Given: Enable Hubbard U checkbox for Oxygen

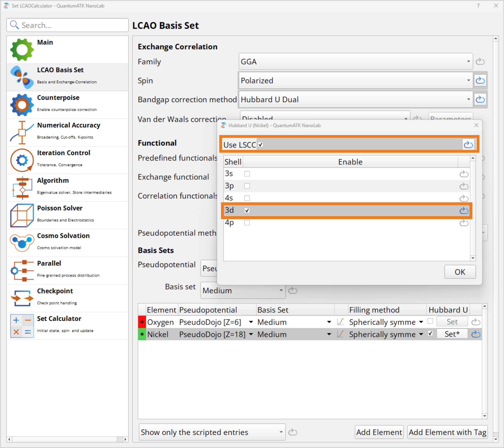Looking at the screenshot, I should 430,321.
